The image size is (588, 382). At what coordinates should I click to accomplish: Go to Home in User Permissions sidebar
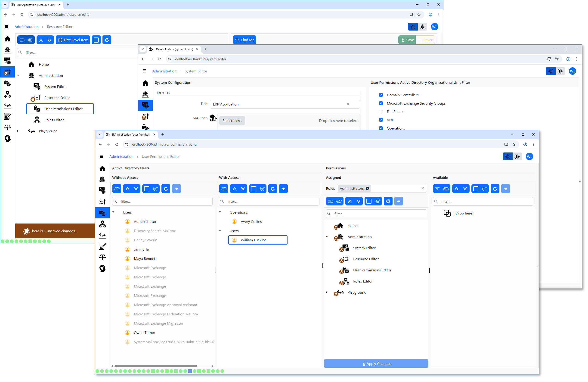(x=102, y=168)
